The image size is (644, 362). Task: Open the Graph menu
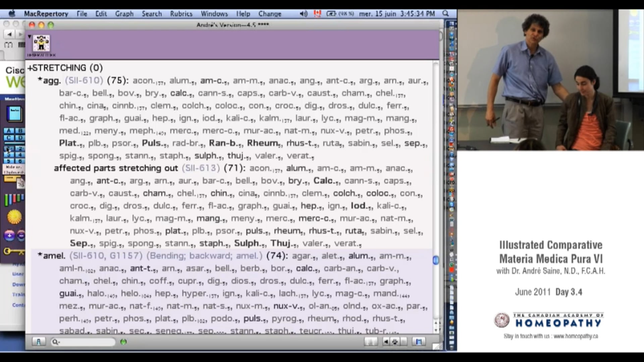pos(124,14)
